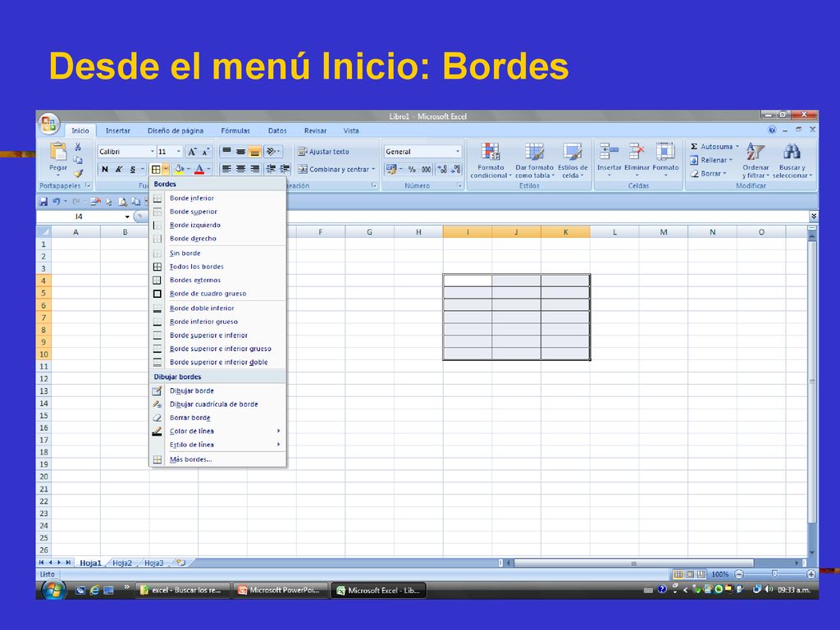Screen dimensions: 840x630
Task: Toggle align right
Action: (x=254, y=169)
